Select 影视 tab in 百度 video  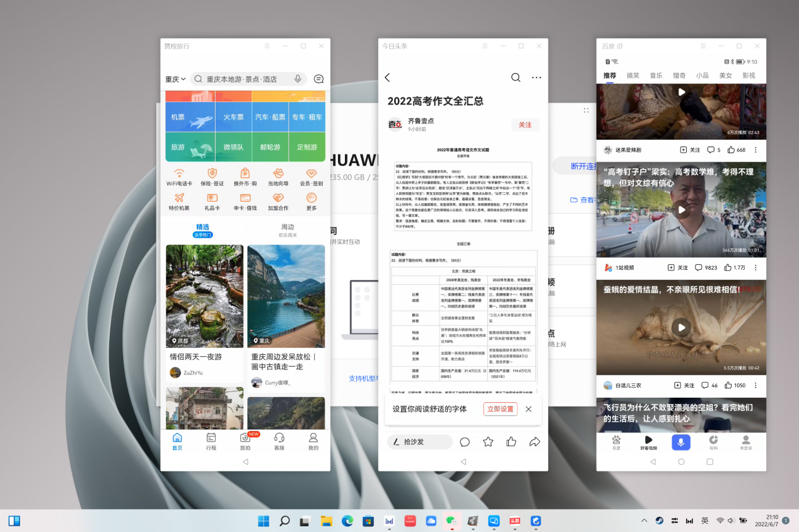pyautogui.click(x=749, y=75)
